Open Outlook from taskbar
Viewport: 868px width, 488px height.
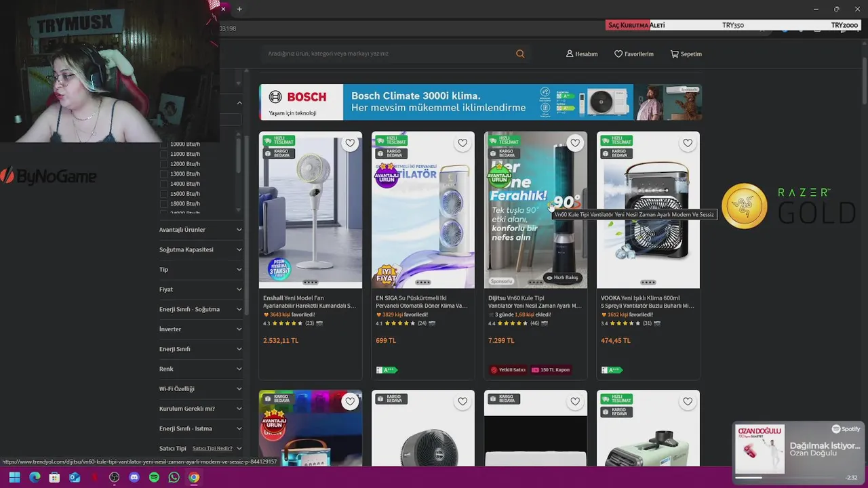click(x=75, y=477)
